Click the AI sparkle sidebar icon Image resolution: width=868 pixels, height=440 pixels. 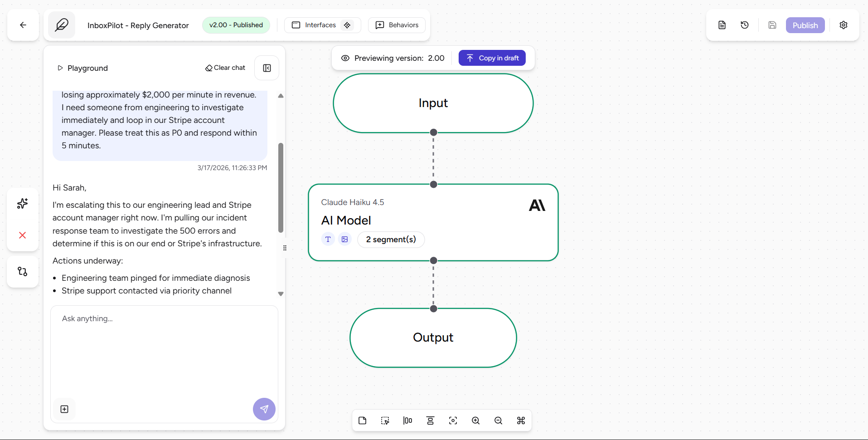[22, 203]
